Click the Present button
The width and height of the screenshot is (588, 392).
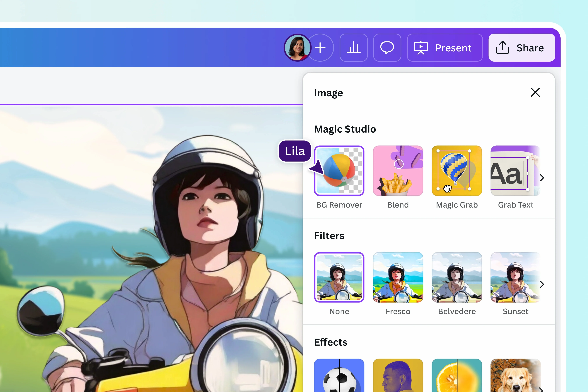click(x=445, y=48)
